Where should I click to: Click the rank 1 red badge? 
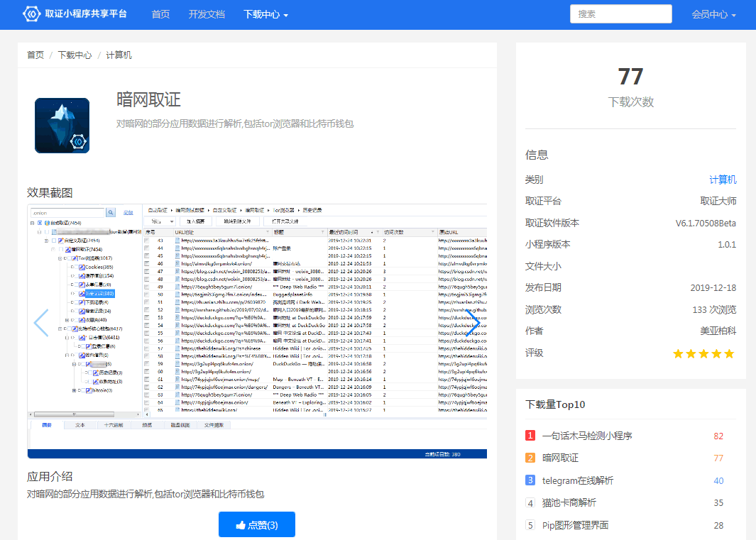[530, 436]
